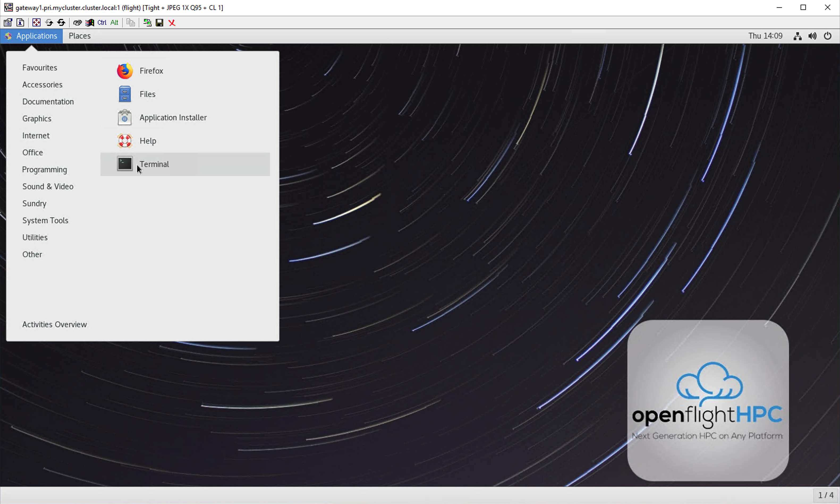This screenshot has height=504, width=840.
Task: Request lossless refresh toolbar icon
Action: tap(61, 22)
